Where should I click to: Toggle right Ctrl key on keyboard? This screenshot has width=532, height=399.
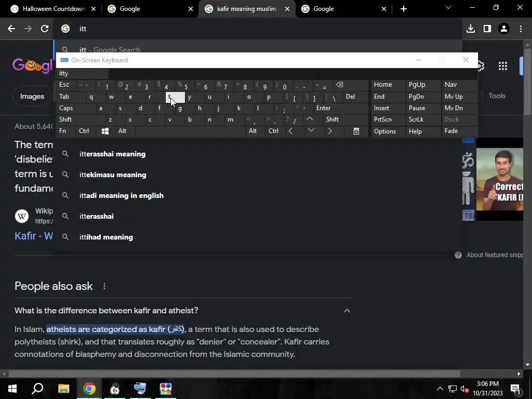coord(275,131)
